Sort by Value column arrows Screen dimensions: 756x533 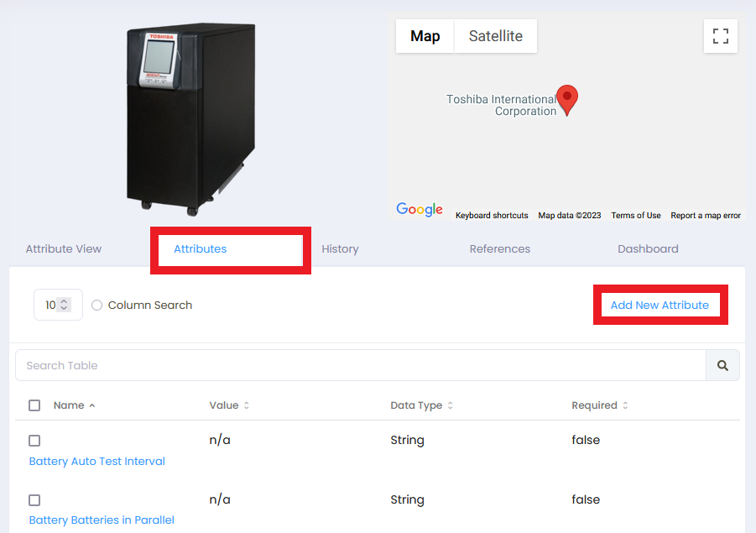[246, 405]
